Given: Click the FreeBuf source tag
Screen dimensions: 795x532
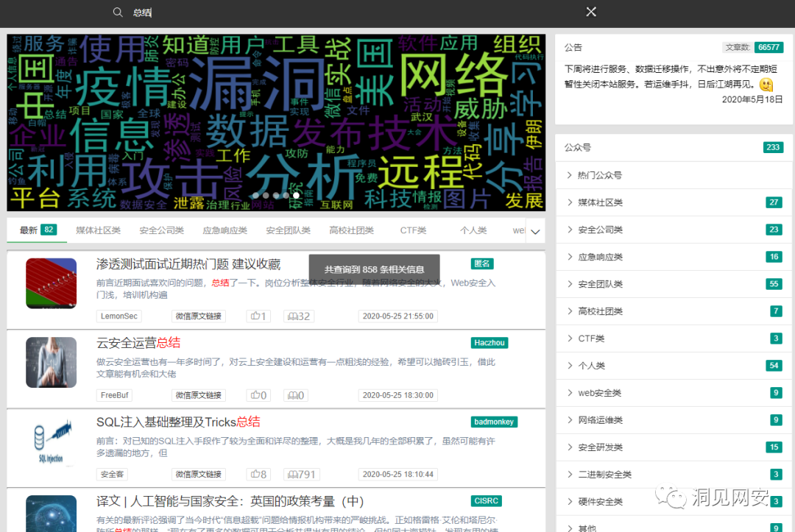Looking at the screenshot, I should coord(115,395).
